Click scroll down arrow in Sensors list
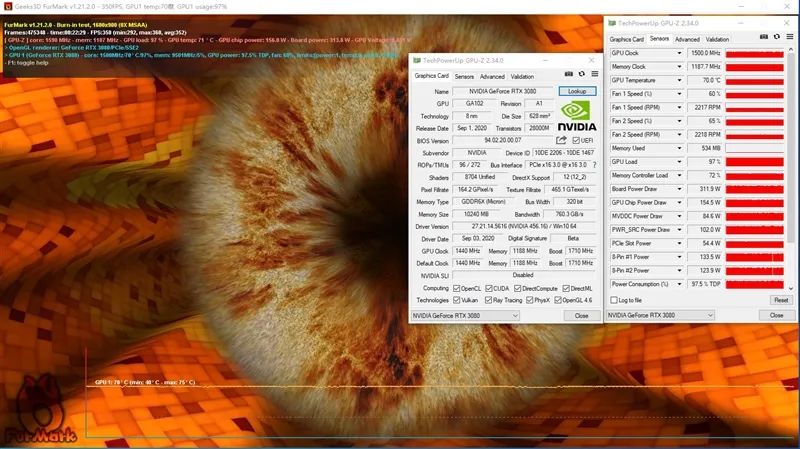Screen dimensions: 800x449 [x=791, y=288]
